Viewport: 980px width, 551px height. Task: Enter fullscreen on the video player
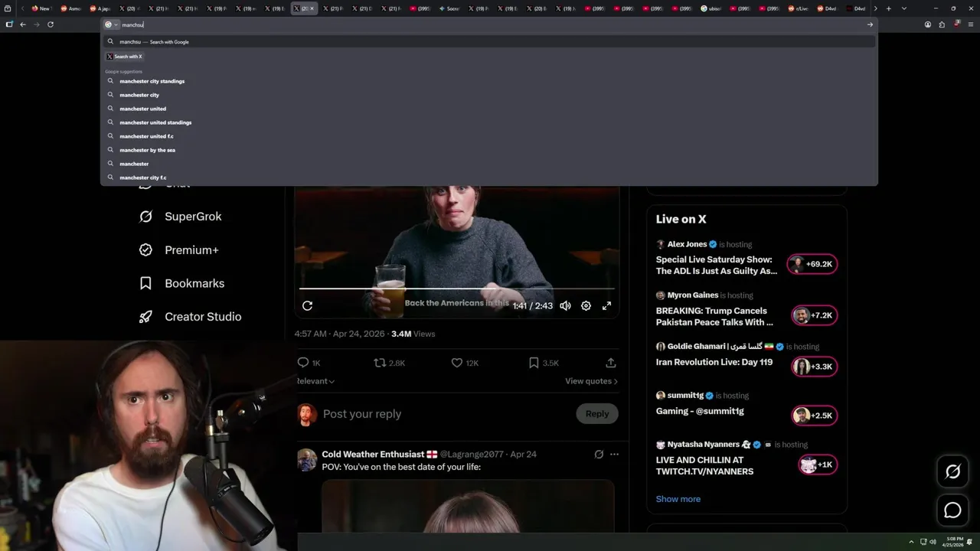click(606, 305)
